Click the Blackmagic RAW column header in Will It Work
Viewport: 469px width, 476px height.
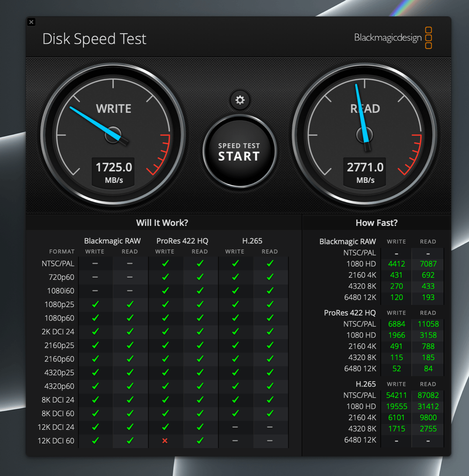[112, 241]
